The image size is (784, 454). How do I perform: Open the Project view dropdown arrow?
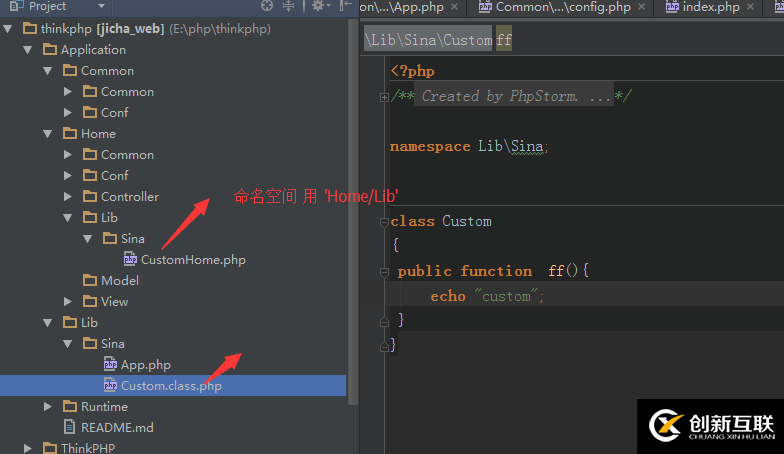point(102,6)
